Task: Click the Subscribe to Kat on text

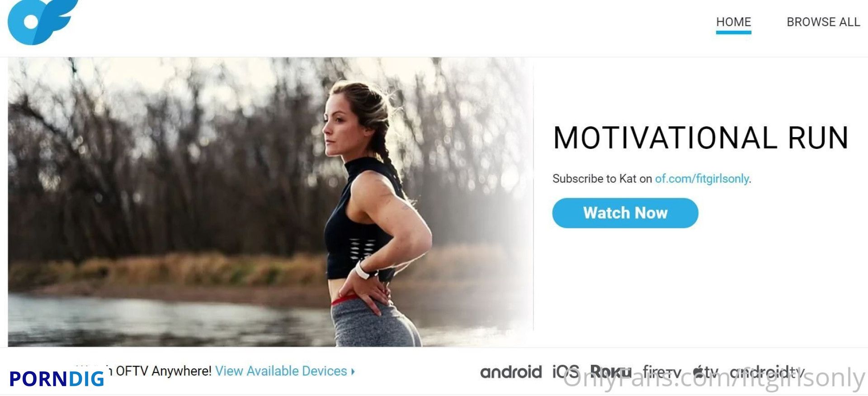Action: coord(602,179)
